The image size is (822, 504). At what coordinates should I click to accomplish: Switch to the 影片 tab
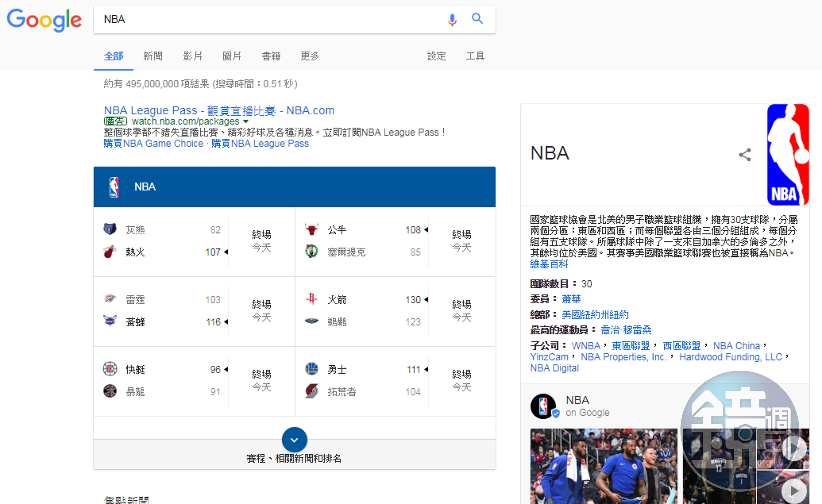coord(192,56)
